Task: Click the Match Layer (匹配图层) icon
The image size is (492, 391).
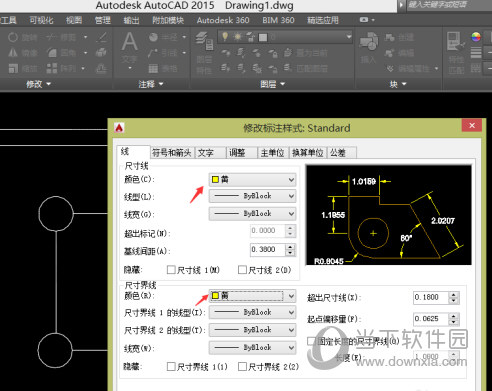Action: point(288,68)
